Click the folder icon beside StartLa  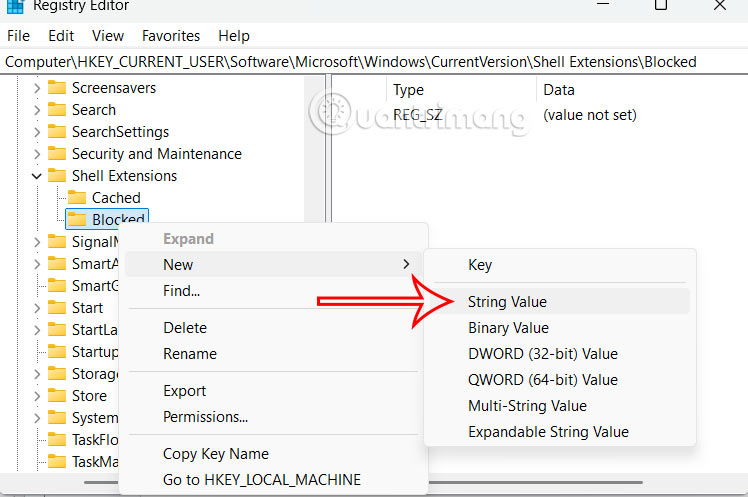click(x=57, y=330)
